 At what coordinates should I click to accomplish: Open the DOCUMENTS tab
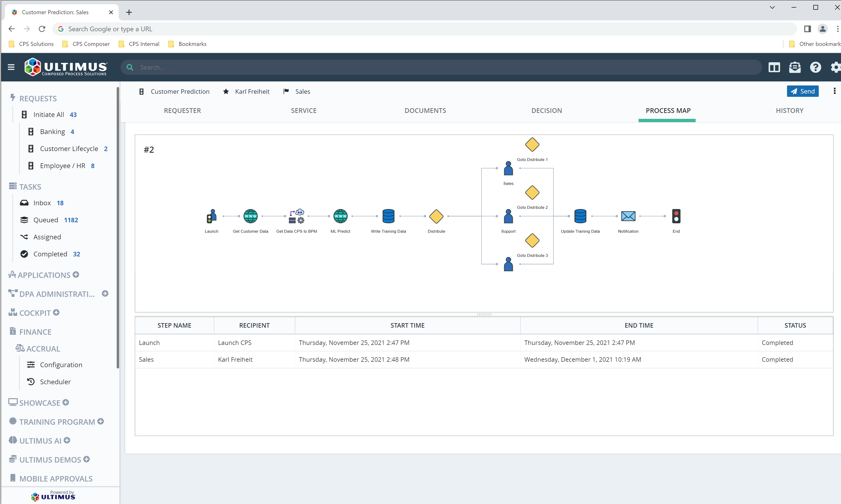(x=425, y=110)
